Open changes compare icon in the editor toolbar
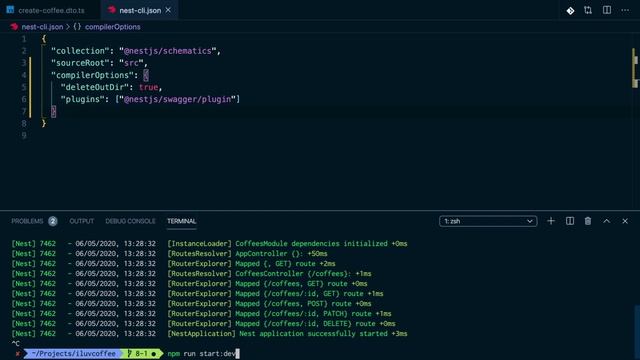The width and height of the screenshot is (640, 360). pos(588,10)
